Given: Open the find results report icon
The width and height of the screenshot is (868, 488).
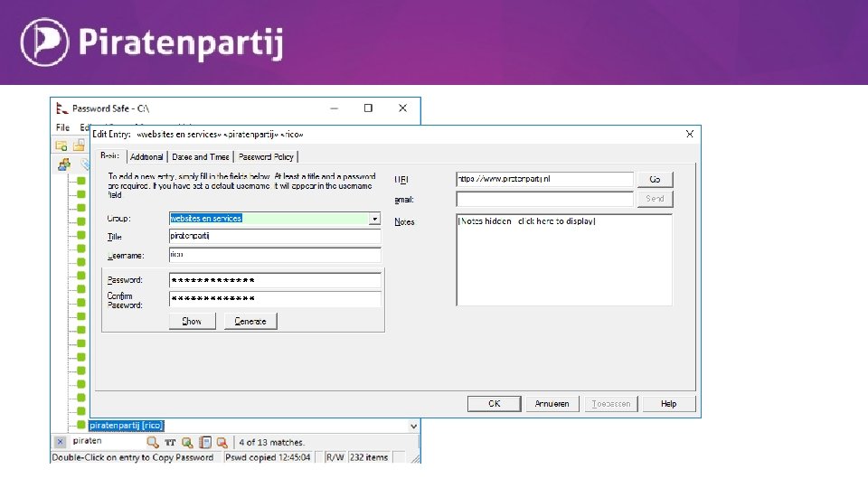Looking at the screenshot, I should 205,442.
